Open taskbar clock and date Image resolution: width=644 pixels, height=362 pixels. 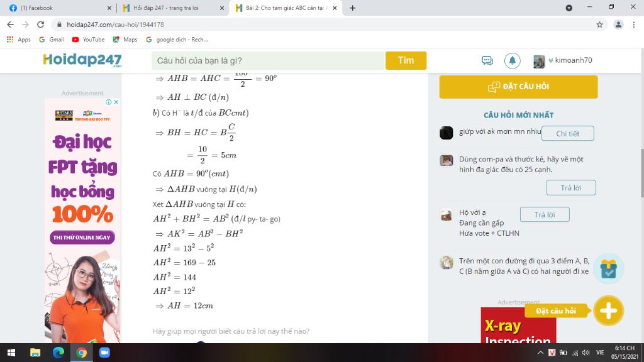point(625,353)
